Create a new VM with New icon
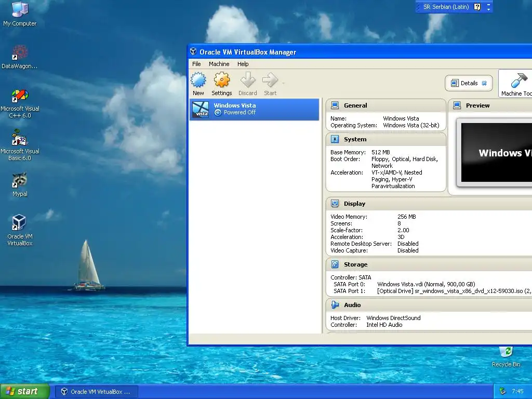This screenshot has height=399, width=532. click(x=198, y=84)
